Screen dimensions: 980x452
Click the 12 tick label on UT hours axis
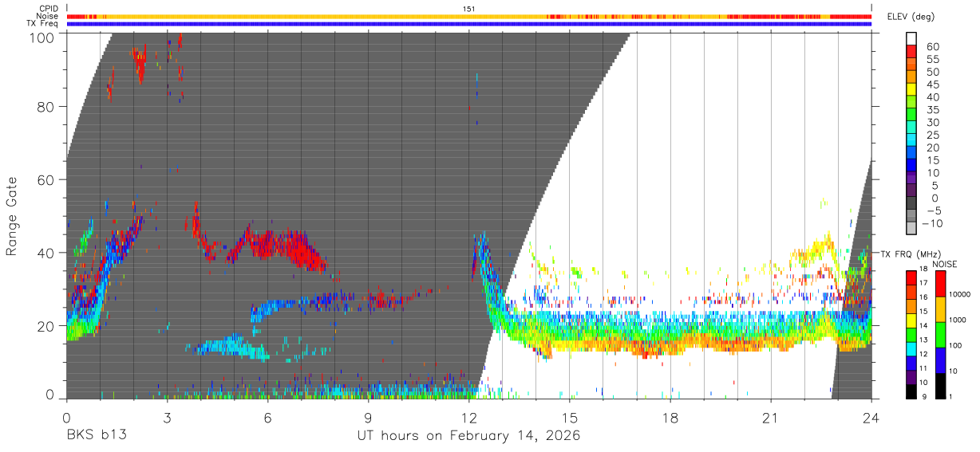point(469,418)
